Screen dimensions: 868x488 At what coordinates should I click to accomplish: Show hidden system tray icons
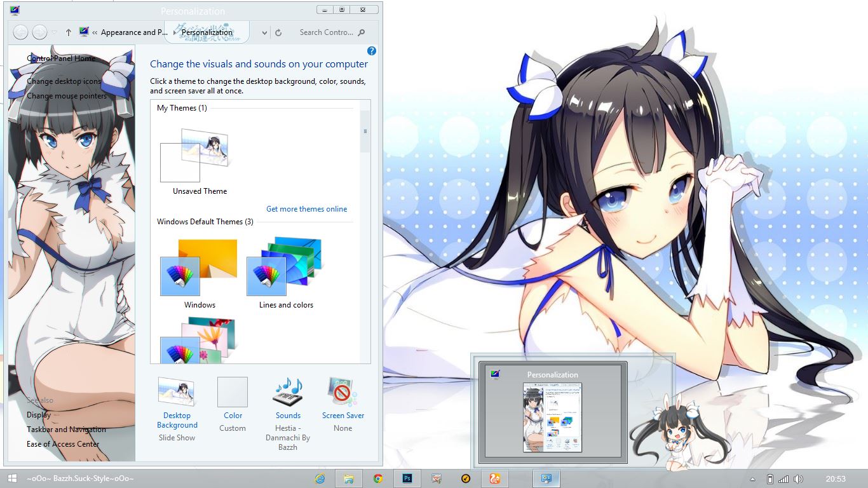click(x=753, y=479)
